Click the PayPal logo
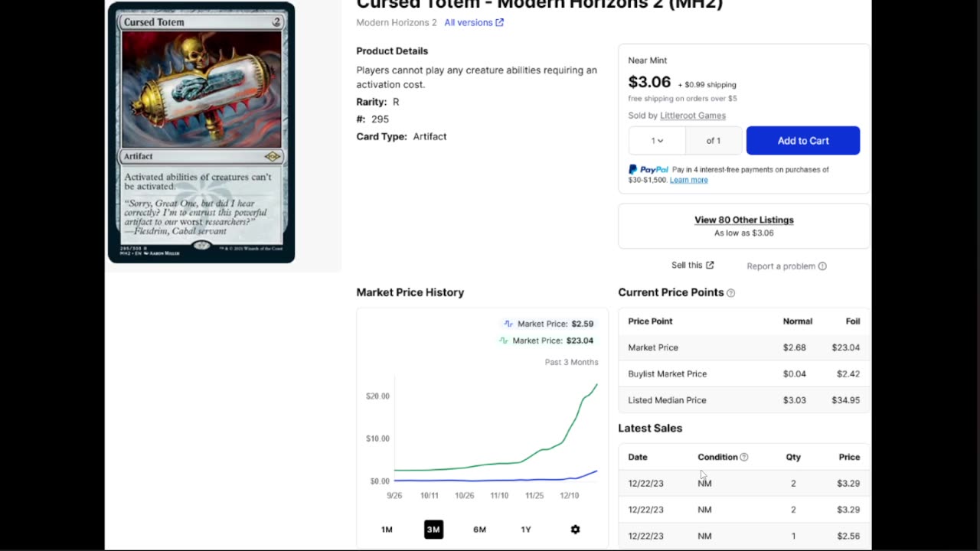980x551 pixels. (x=648, y=169)
